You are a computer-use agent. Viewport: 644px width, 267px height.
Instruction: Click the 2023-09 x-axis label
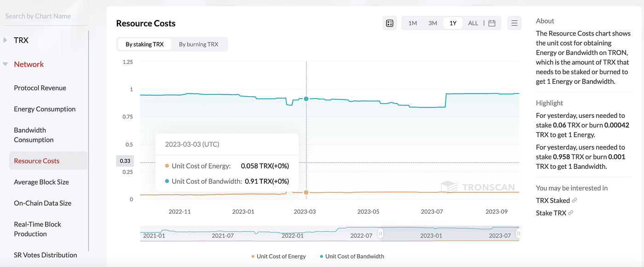pyautogui.click(x=496, y=212)
